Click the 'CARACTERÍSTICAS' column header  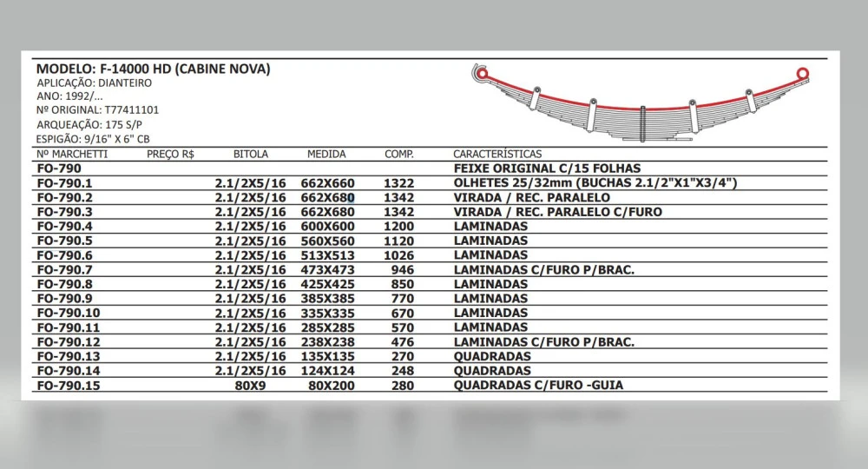pyautogui.click(x=497, y=154)
